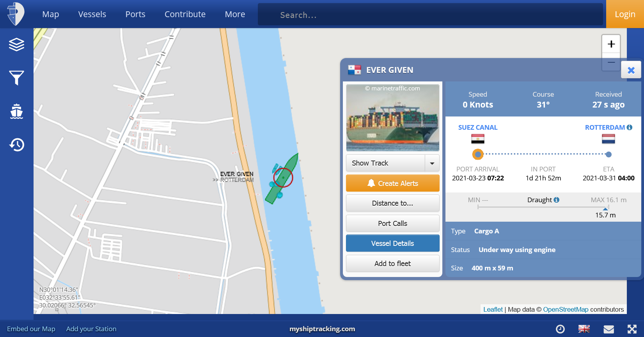Image resolution: width=644 pixels, height=337 pixels.
Task: Click port arrival time 2021-03-23 07:22
Action: [x=478, y=178]
